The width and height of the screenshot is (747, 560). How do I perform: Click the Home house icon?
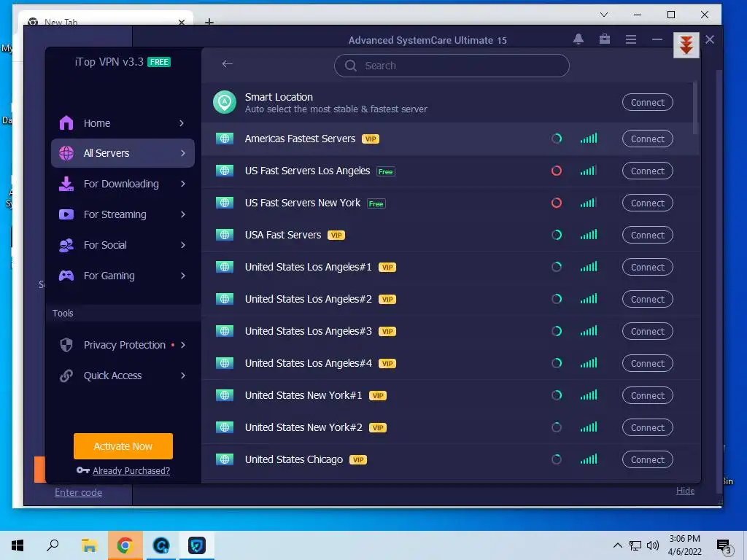tap(66, 122)
